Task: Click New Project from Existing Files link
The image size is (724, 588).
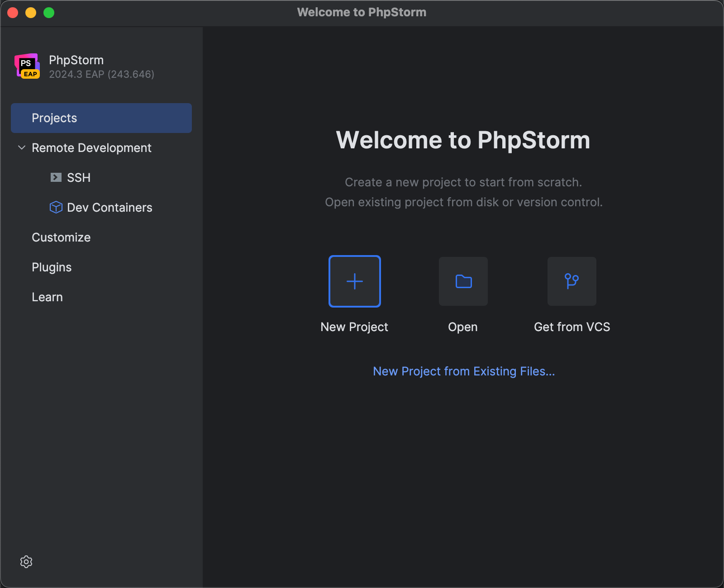Action: coord(464,371)
